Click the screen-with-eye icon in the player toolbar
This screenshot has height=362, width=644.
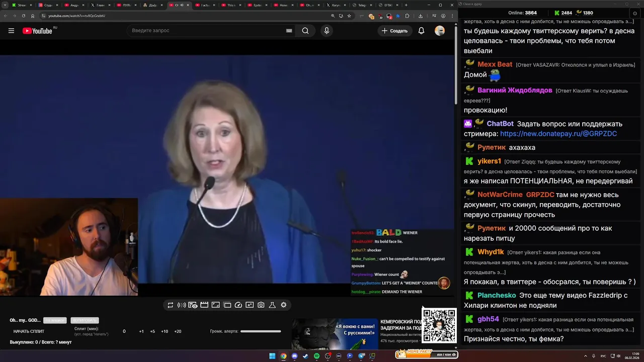(x=193, y=305)
